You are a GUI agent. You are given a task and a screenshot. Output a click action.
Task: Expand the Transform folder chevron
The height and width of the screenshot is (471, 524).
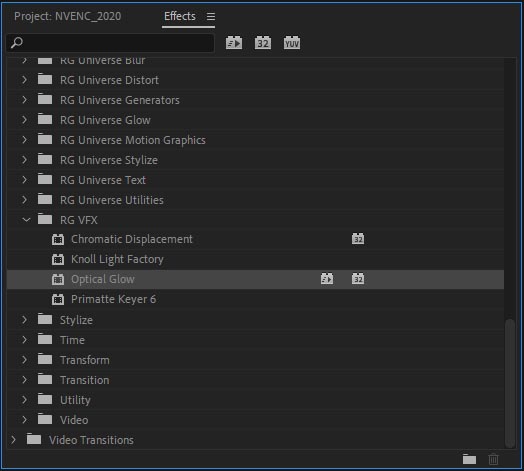tap(24, 360)
